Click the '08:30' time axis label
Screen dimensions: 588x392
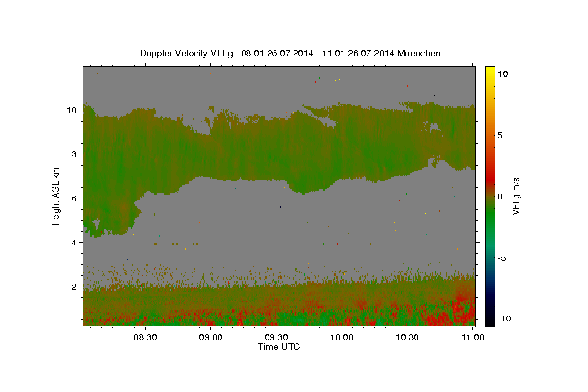point(146,337)
